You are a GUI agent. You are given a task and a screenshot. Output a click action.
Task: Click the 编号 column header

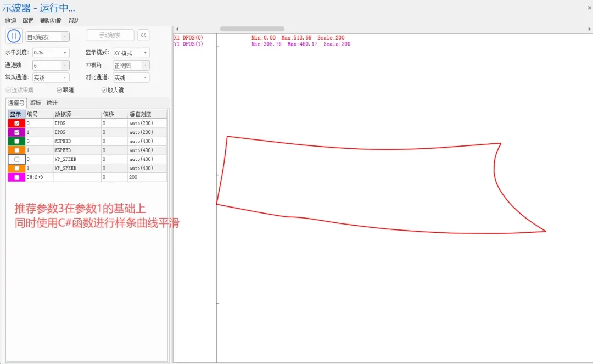point(40,114)
